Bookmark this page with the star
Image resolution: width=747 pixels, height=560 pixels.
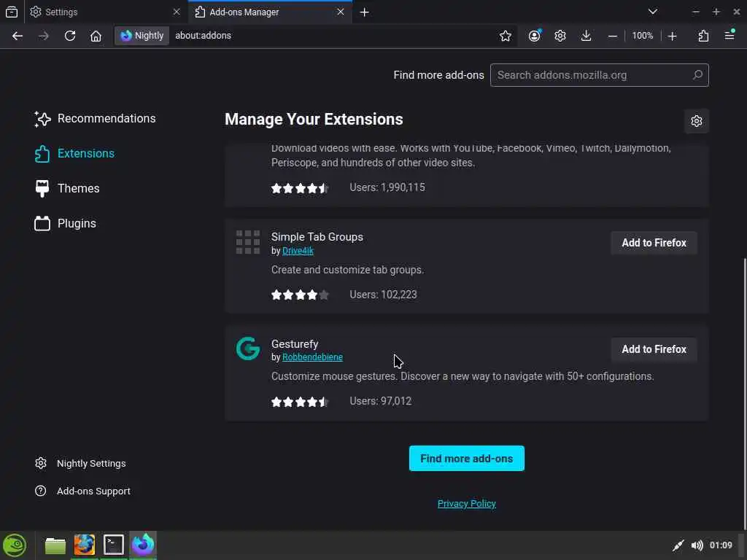[x=506, y=36]
